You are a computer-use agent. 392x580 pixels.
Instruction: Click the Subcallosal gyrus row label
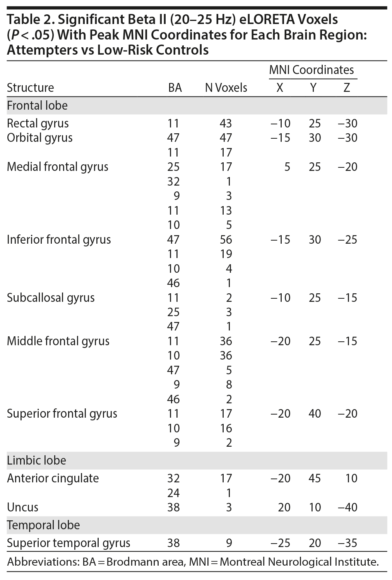[51, 298]
